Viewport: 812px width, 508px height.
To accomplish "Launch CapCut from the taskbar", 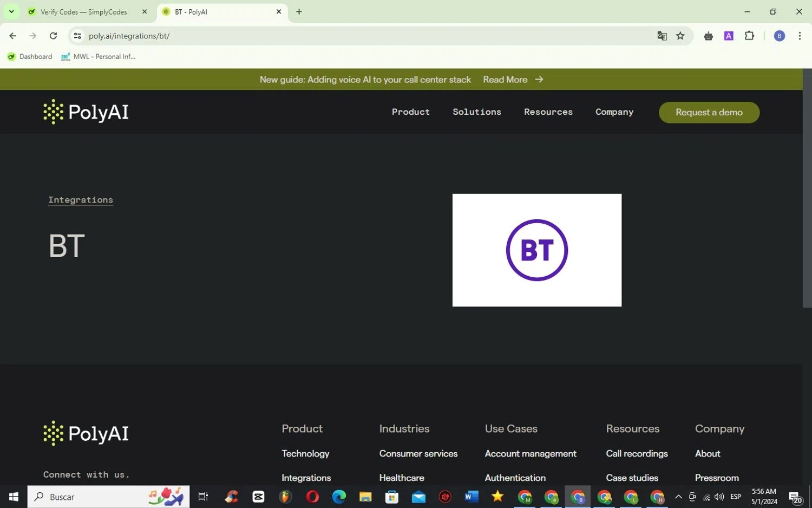I will (258, 497).
